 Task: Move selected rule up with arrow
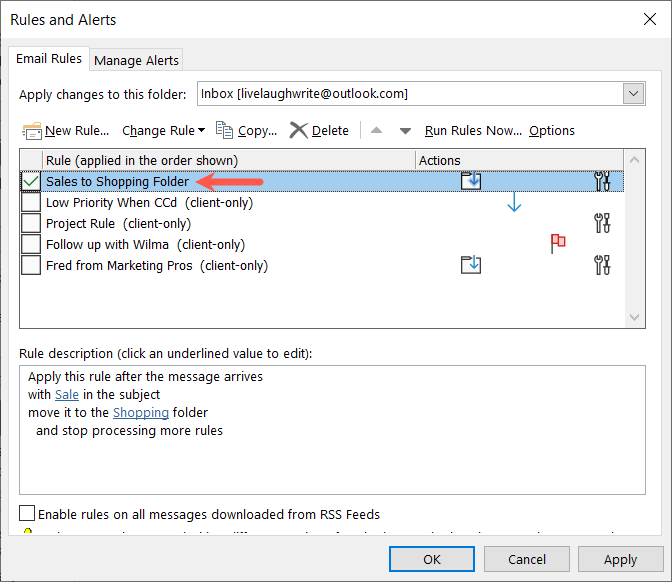pos(376,130)
